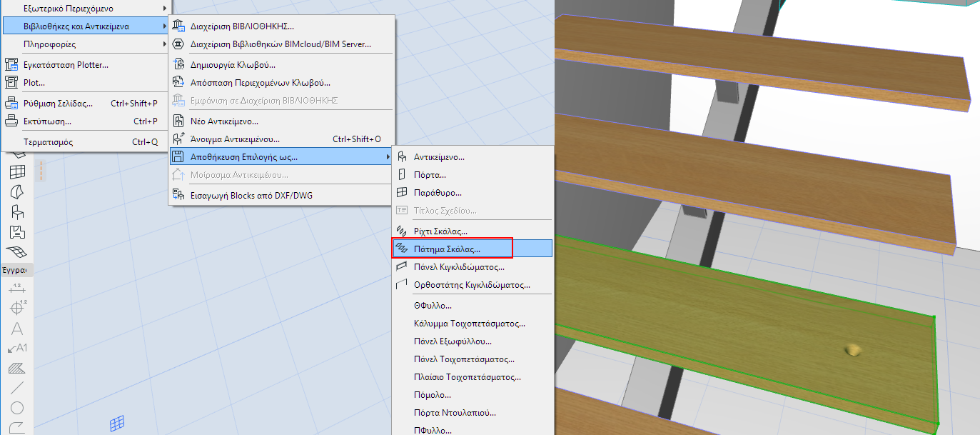
Task: Choose Πόρτα Ντουλαπιού... option
Action: coord(473,413)
